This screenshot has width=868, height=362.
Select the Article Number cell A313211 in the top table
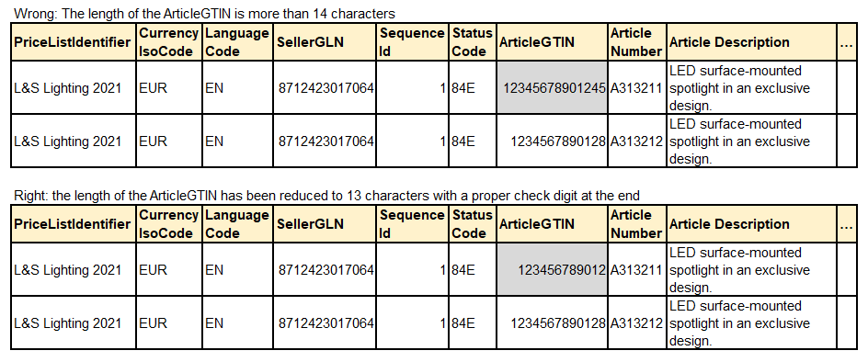(637, 88)
